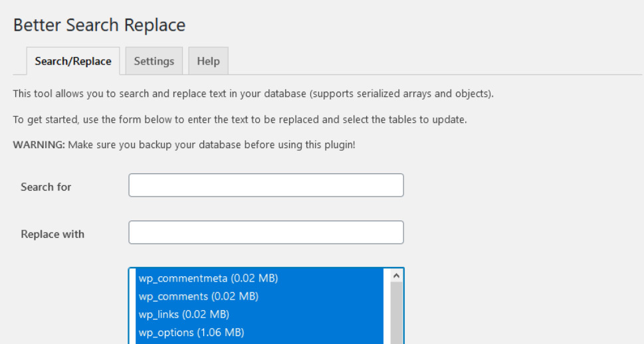Select the Search/Replace tab
This screenshot has width=644, height=344.
click(x=73, y=61)
